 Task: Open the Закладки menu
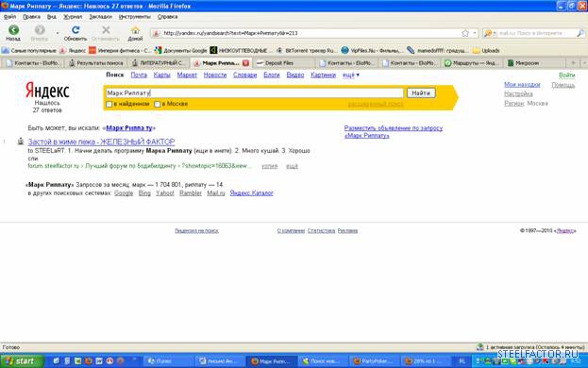click(x=100, y=17)
